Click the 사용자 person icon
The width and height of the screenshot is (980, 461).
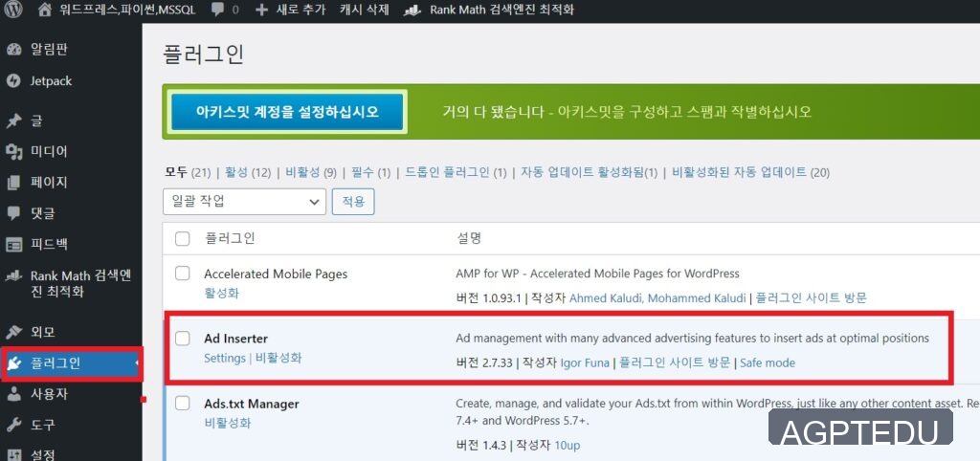tap(13, 394)
